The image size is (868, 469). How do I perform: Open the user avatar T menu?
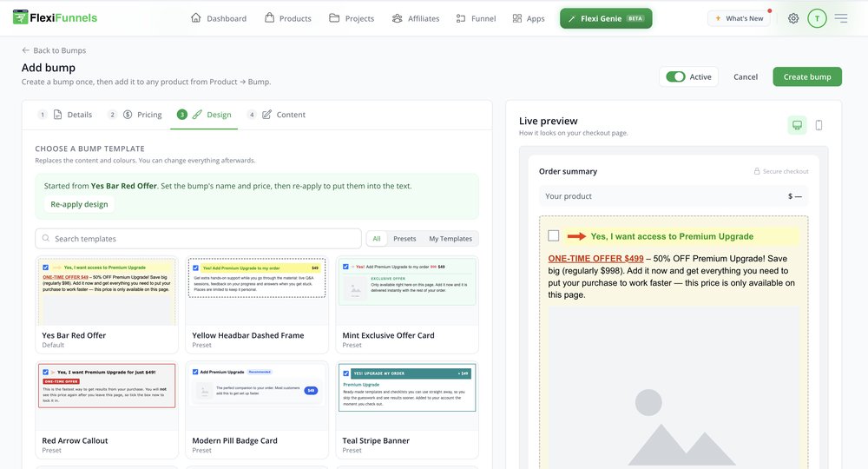pos(817,18)
